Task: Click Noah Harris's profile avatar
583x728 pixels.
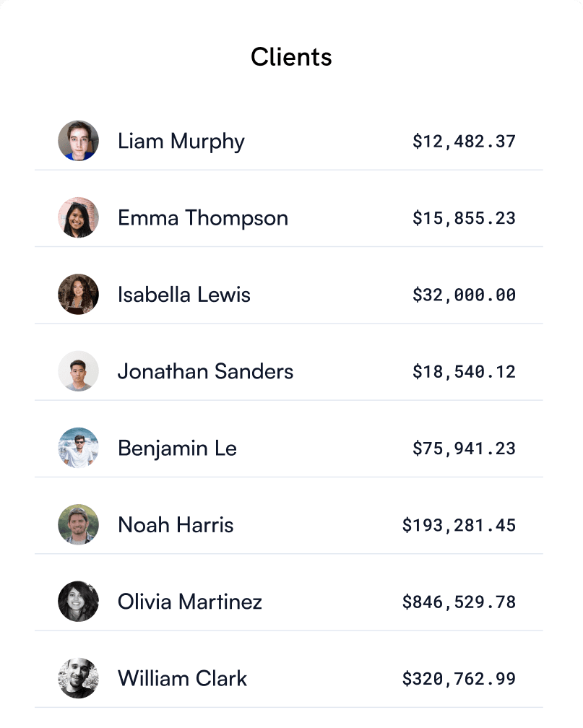Action: tap(78, 524)
